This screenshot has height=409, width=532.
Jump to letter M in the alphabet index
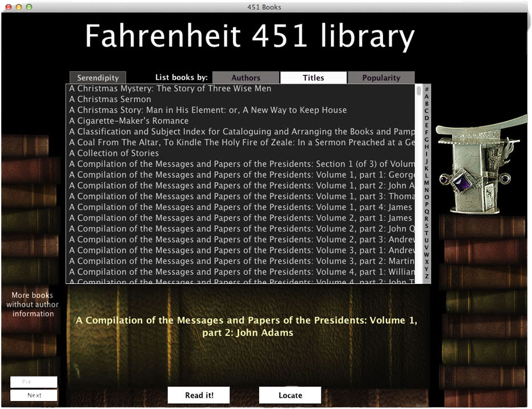426,183
